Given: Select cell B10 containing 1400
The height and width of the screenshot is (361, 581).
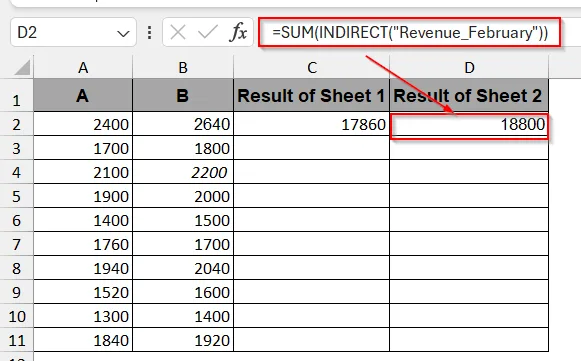Looking at the screenshot, I should pyautogui.click(x=183, y=316).
